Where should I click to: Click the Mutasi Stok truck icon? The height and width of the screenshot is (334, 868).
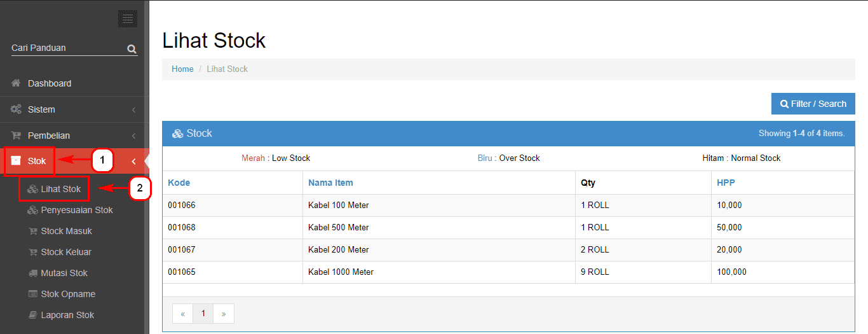pyautogui.click(x=33, y=273)
